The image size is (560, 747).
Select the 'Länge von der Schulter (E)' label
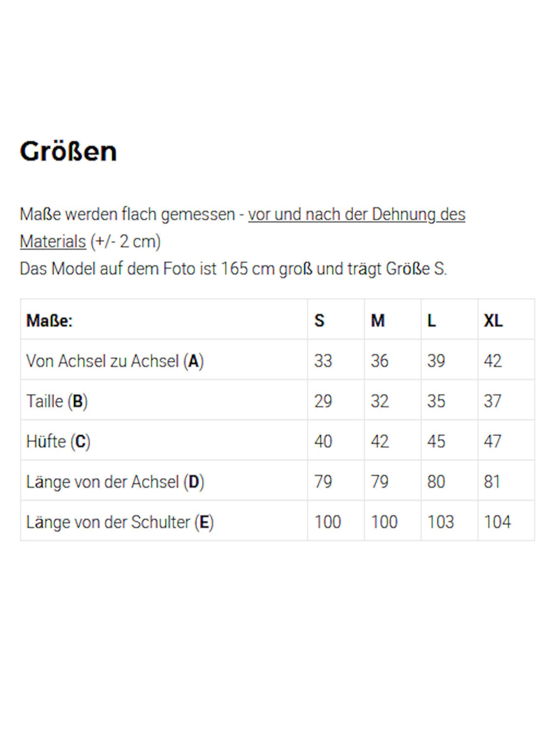click(120, 522)
